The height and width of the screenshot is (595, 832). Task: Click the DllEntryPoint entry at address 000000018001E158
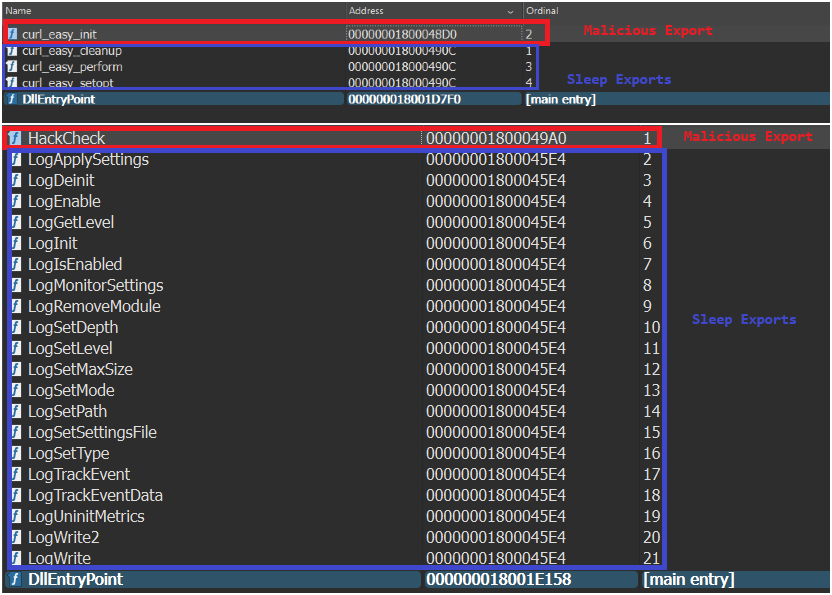75,580
